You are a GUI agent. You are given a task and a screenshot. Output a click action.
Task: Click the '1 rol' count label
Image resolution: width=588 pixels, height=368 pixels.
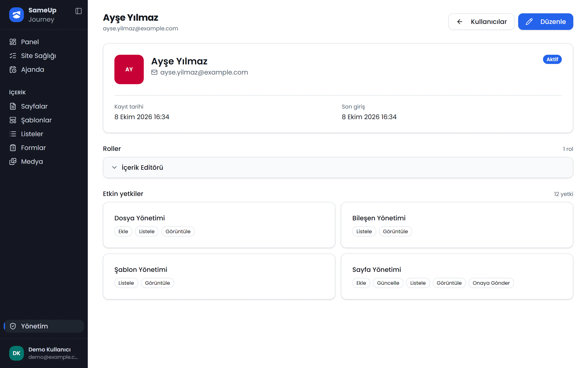coord(568,149)
